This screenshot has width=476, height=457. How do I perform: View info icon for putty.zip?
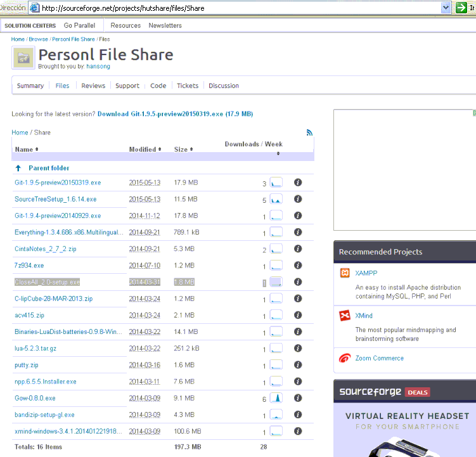(x=298, y=364)
